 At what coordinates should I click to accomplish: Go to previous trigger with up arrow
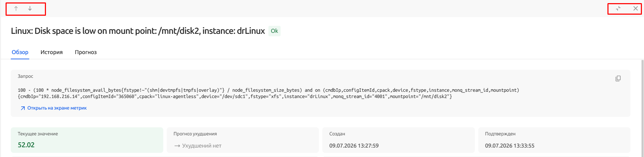(x=16, y=8)
